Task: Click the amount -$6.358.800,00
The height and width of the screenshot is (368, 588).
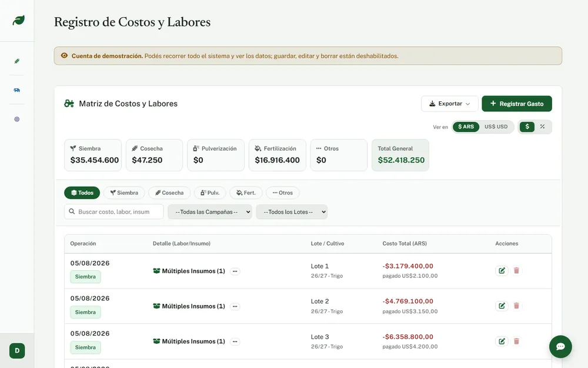Action: click(x=407, y=337)
